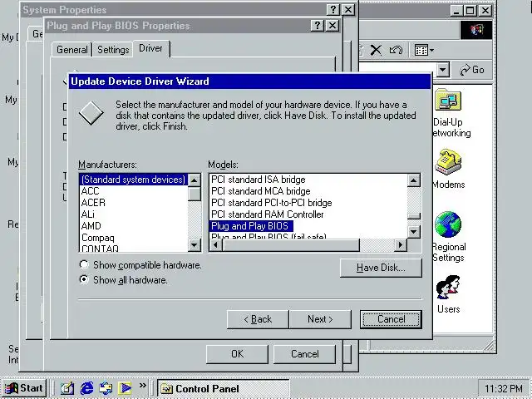This screenshot has height=399, width=532.
Task: Click Manufacturers list scroll down arrow
Action: [195, 244]
